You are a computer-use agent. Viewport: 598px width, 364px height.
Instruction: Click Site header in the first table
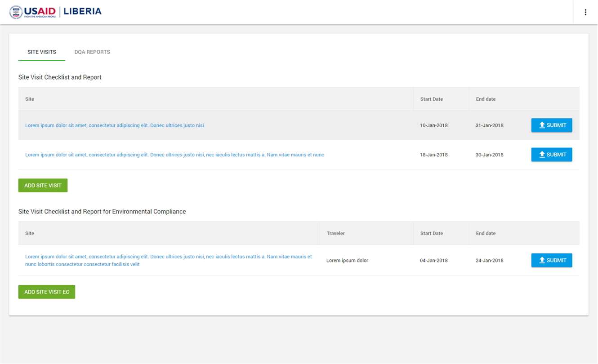[30, 99]
